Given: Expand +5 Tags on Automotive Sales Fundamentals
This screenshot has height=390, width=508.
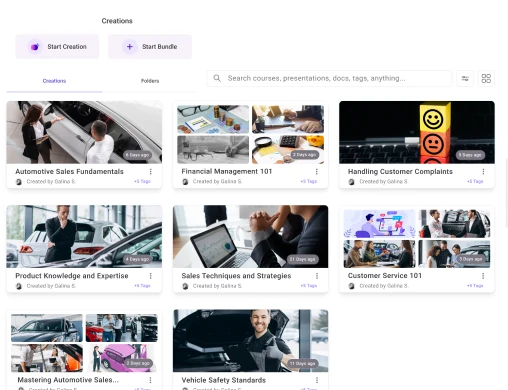Looking at the screenshot, I should (142, 181).
